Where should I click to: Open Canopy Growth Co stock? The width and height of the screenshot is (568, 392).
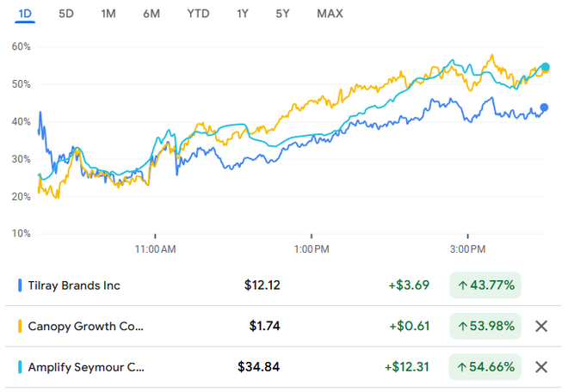coord(87,327)
